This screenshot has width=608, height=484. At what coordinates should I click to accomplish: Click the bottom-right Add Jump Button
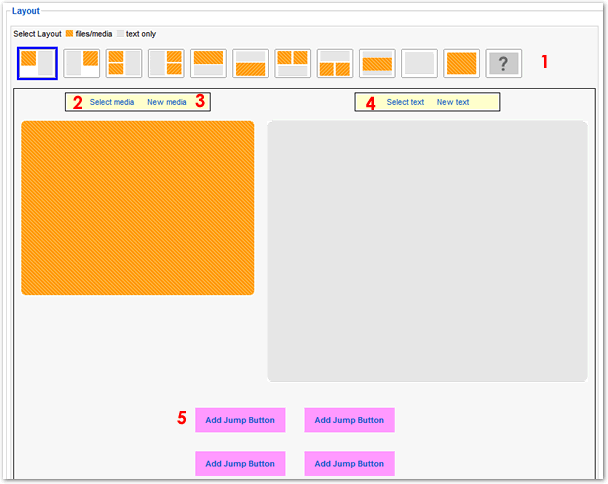tap(349, 463)
